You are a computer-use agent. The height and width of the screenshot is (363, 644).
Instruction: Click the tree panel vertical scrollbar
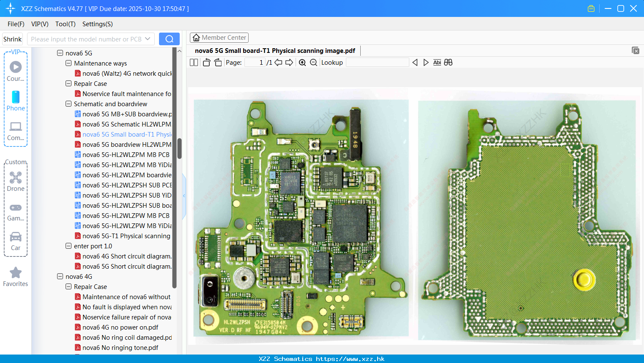click(179, 148)
